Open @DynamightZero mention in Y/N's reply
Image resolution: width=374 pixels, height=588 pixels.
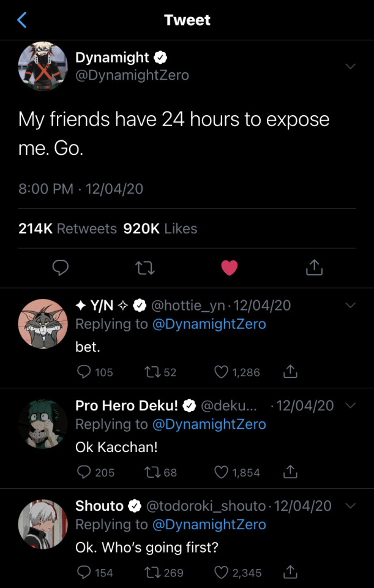209,324
